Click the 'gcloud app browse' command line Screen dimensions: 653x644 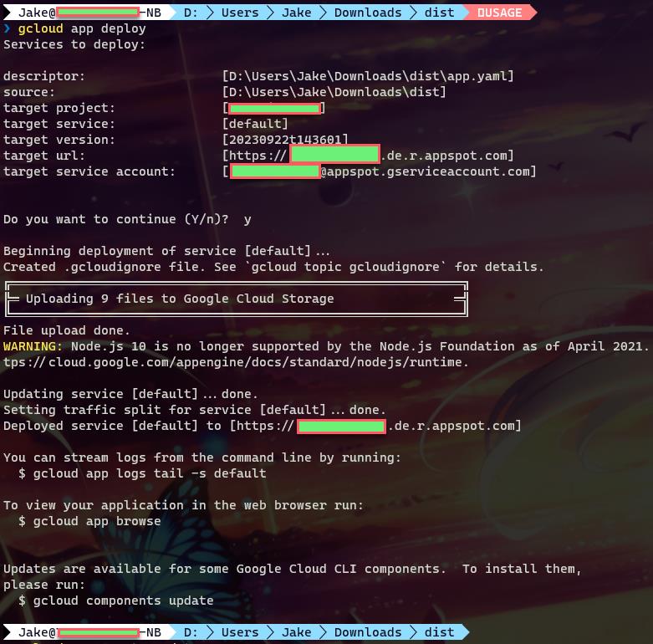click(x=97, y=521)
